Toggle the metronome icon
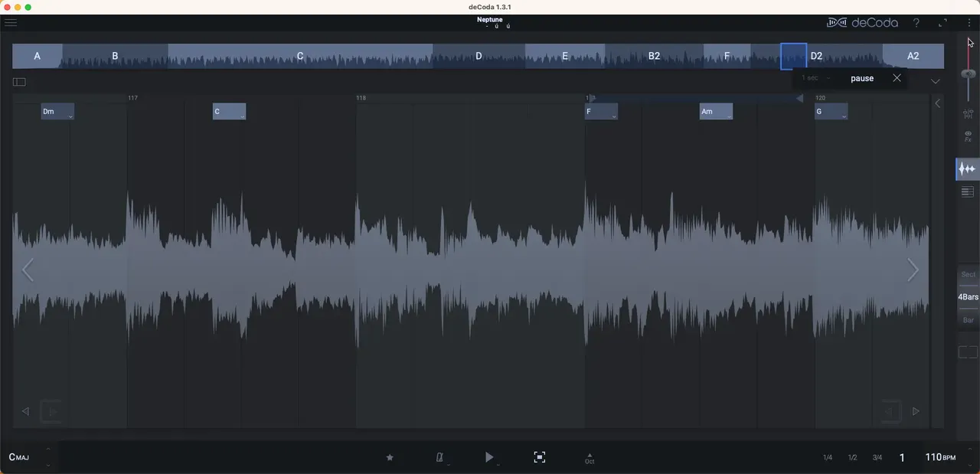980x474 pixels. [x=439, y=457]
